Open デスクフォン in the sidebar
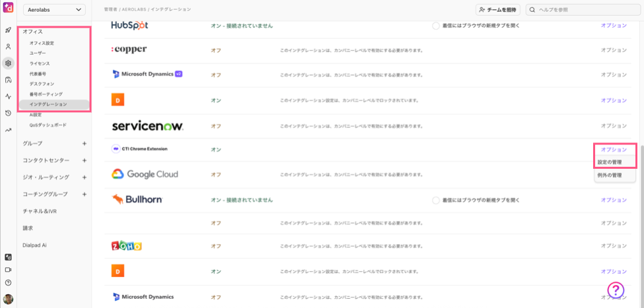The width and height of the screenshot is (644, 308). point(42,84)
